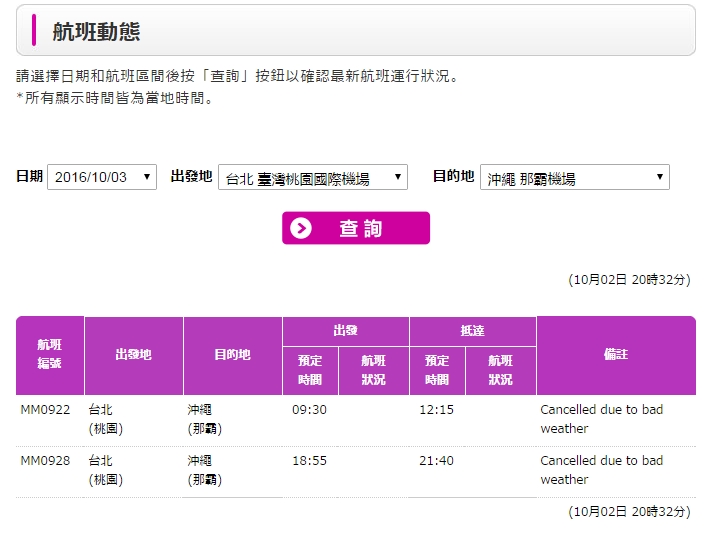Click MM0928 destination 沖繩 (那霸)
725x541 pixels.
(x=205, y=470)
